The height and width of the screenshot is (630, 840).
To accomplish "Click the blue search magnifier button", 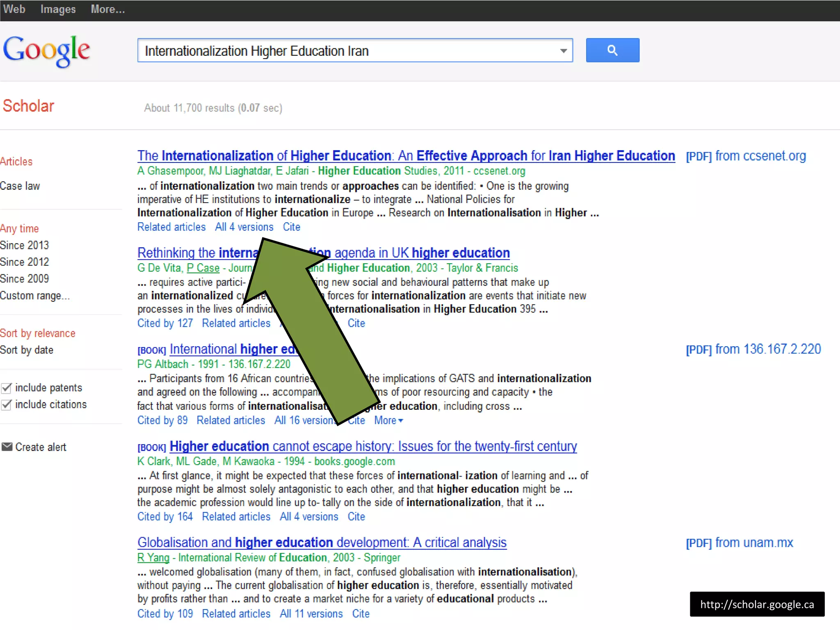I will (612, 50).
